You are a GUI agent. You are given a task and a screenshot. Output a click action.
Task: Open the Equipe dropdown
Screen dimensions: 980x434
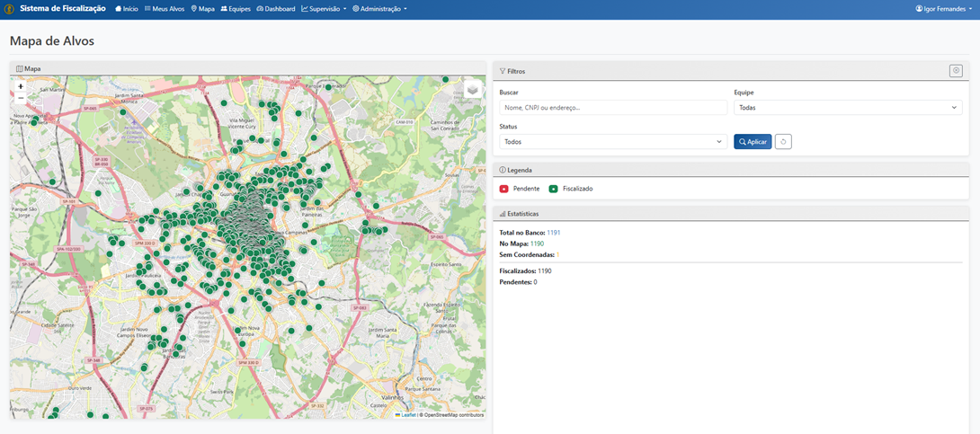tap(848, 108)
